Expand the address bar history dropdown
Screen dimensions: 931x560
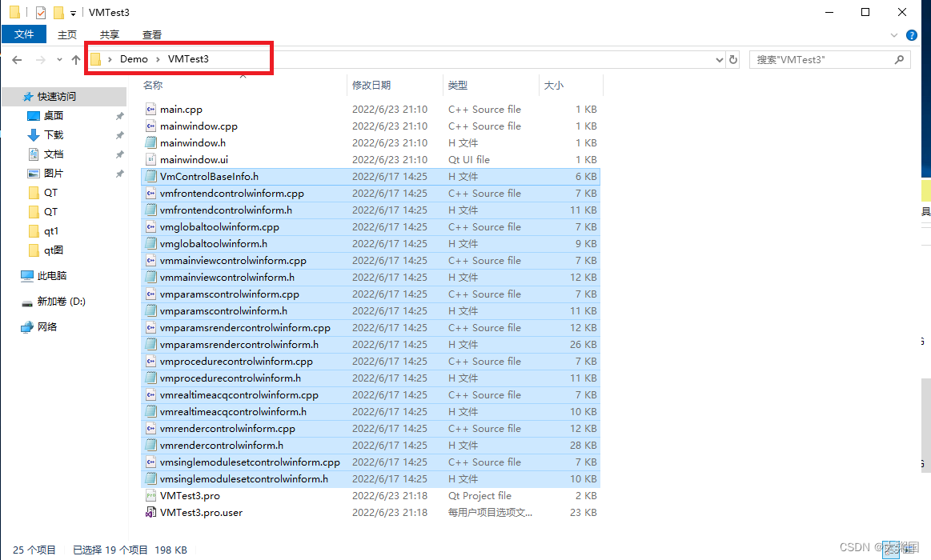(x=720, y=59)
